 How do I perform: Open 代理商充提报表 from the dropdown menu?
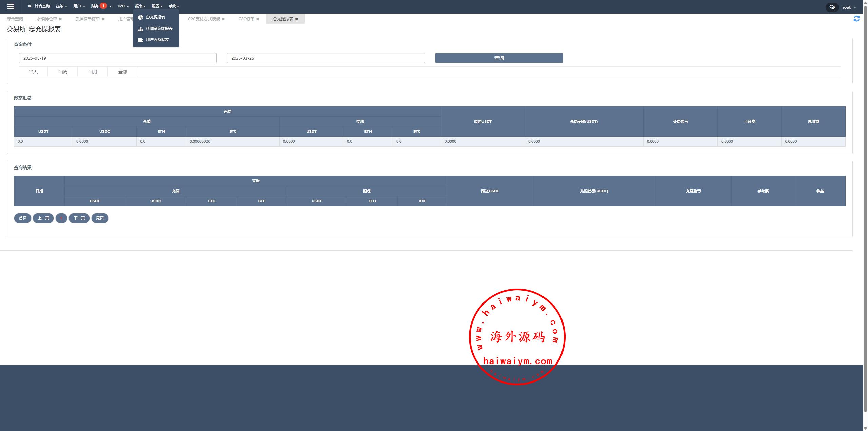point(159,28)
